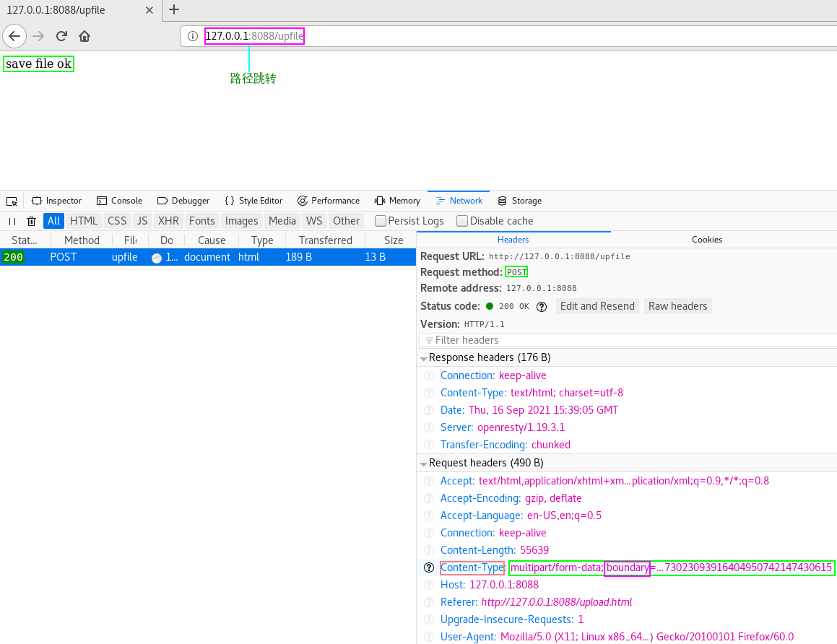This screenshot has height=644, width=837.
Task: Click inside the Filter headers field
Action: pyautogui.click(x=506, y=339)
